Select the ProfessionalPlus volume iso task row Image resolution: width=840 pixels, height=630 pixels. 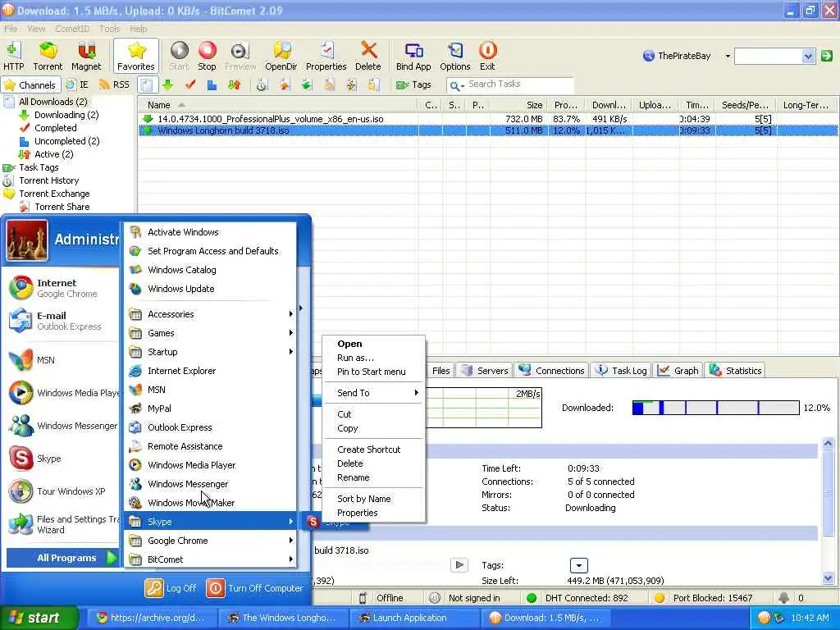point(487,119)
